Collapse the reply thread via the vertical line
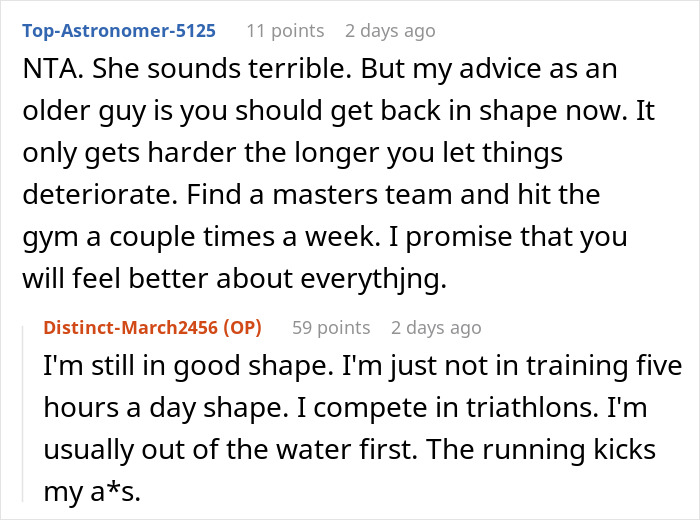This screenshot has width=700, height=520. pos(23,410)
